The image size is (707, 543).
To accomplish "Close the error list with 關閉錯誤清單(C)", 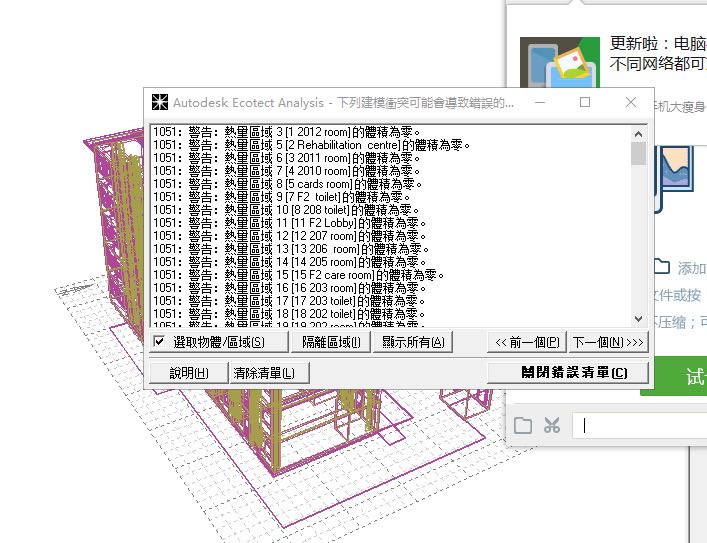I will tap(568, 373).
